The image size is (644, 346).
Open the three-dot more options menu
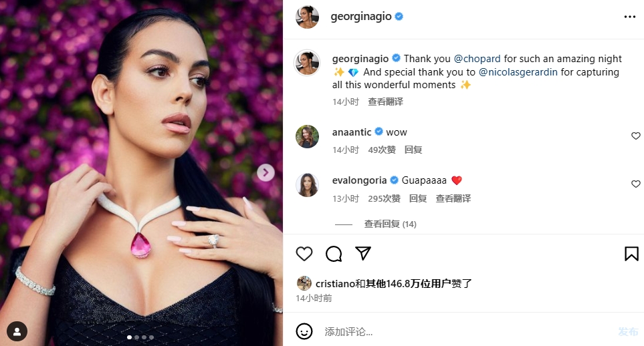tap(630, 17)
